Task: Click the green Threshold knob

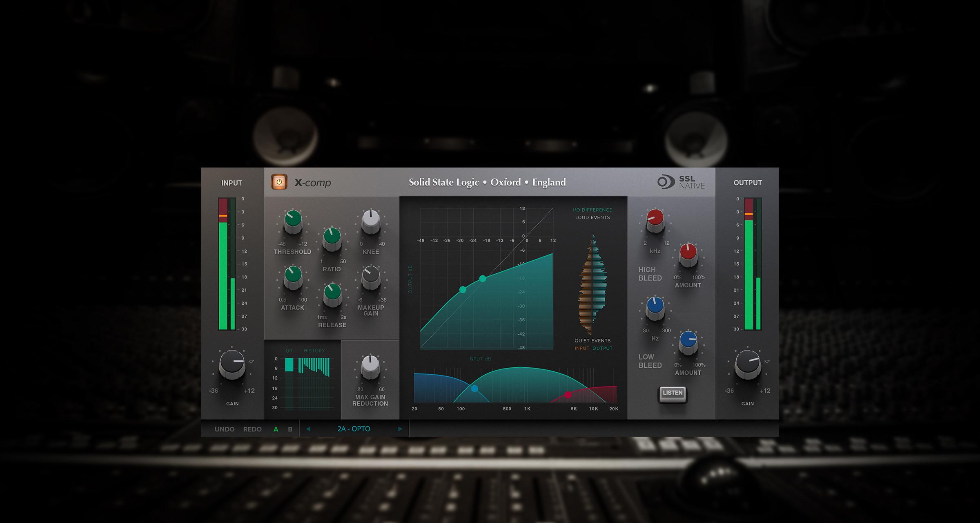Action: pos(293,221)
